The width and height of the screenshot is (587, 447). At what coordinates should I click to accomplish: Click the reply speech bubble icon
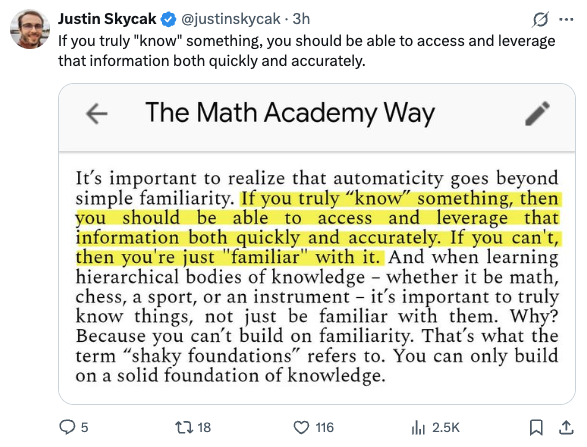(67, 427)
